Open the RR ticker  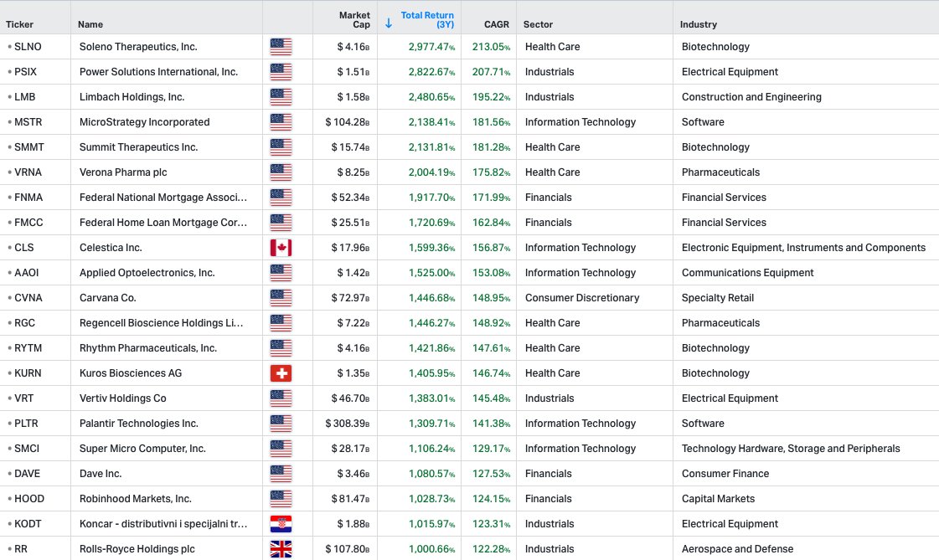21,549
